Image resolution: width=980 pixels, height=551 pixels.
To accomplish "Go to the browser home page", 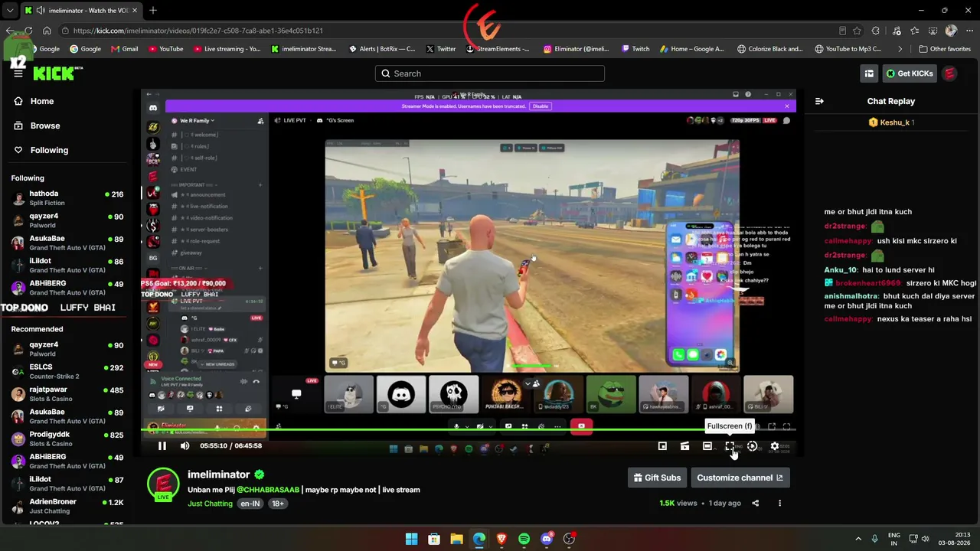I will pyautogui.click(x=47, y=31).
